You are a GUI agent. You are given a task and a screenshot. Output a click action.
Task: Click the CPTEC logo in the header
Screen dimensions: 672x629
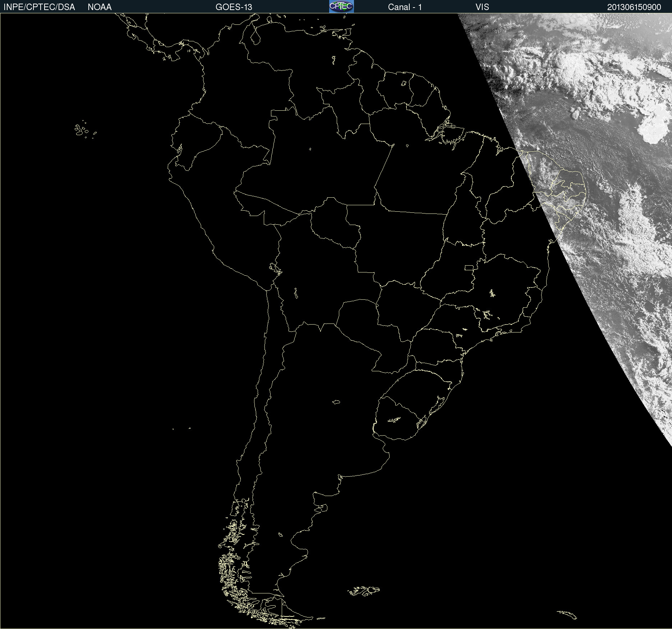point(341,6)
